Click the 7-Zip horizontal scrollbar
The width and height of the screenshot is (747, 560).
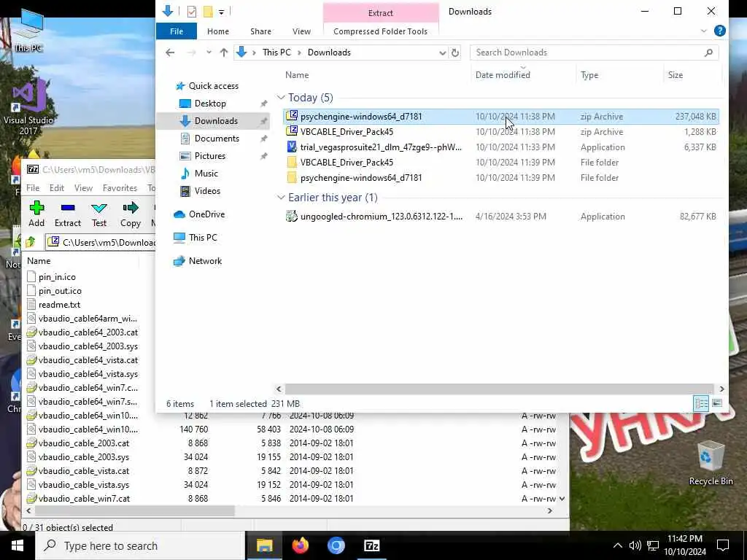[x=135, y=510]
